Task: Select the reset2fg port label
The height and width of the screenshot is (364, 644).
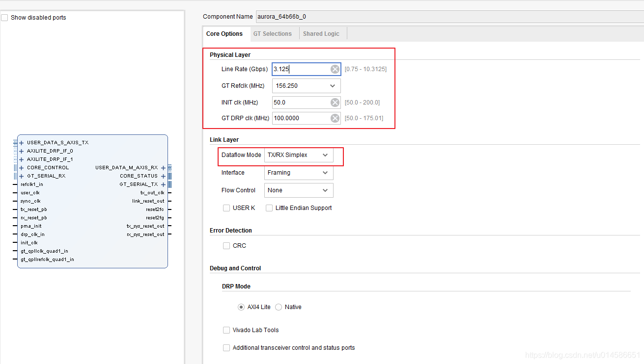Action: [x=155, y=218]
